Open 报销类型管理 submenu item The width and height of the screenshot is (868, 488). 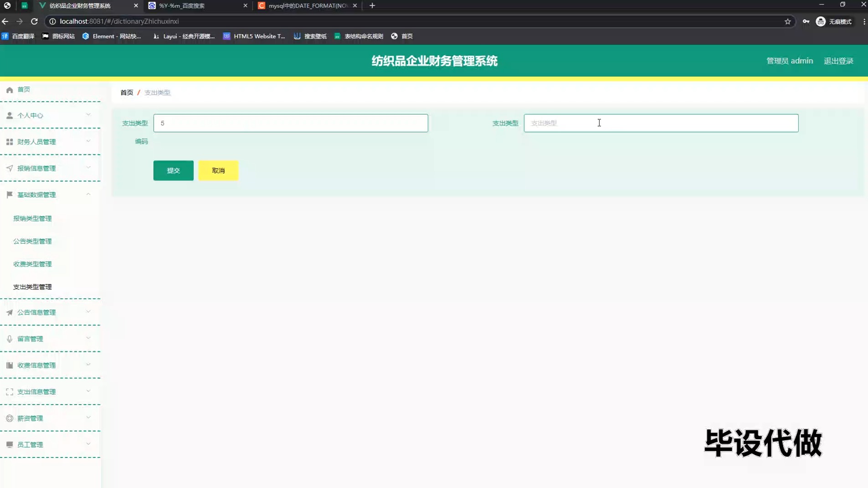(32, 219)
